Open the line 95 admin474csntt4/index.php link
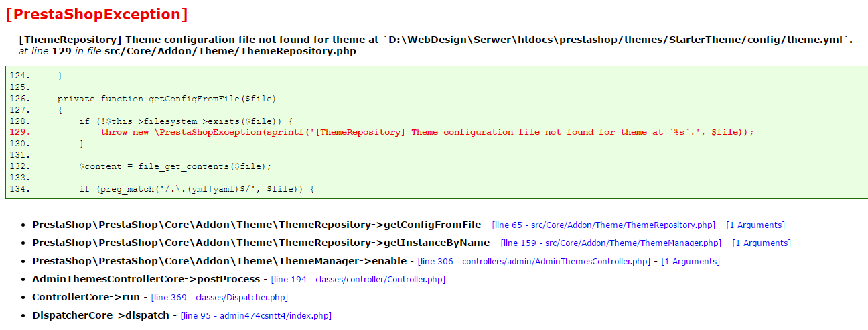 pyautogui.click(x=257, y=316)
